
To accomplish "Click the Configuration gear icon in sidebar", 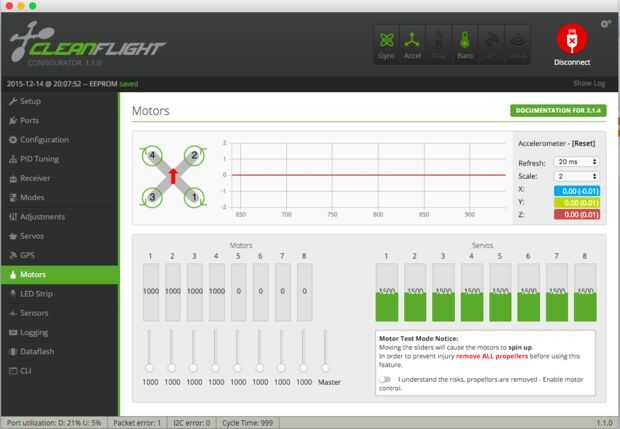I will 13,140.
